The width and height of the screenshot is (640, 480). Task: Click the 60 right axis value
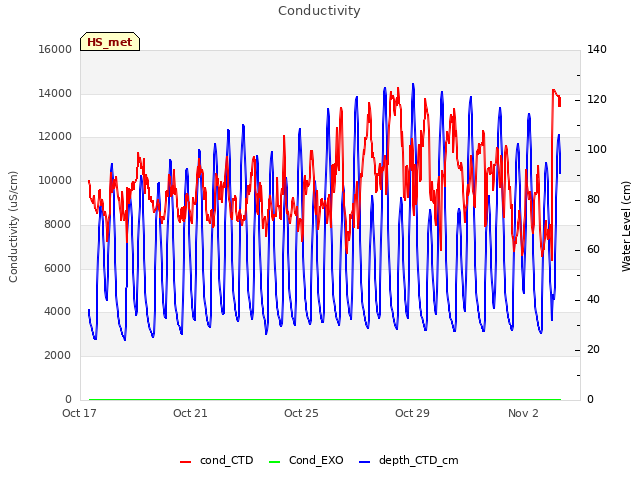pos(593,249)
